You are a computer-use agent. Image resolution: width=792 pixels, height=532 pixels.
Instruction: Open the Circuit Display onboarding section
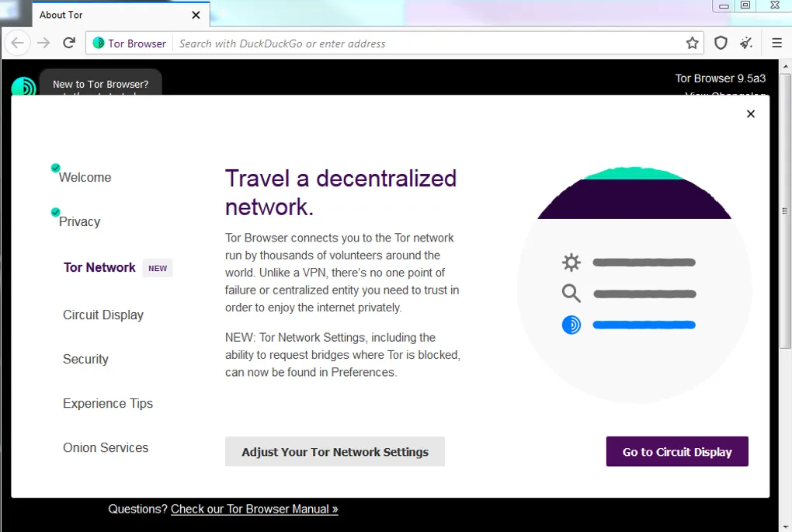[x=103, y=315]
